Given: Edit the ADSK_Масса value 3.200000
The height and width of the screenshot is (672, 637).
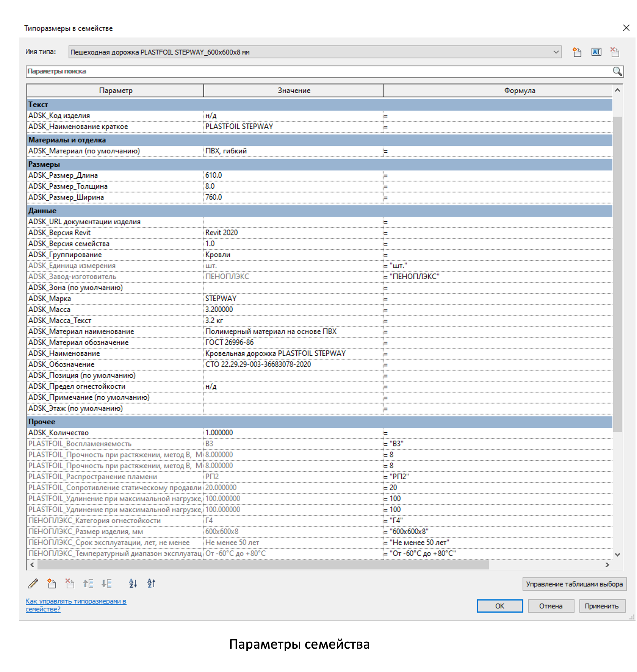Looking at the screenshot, I should click(293, 309).
